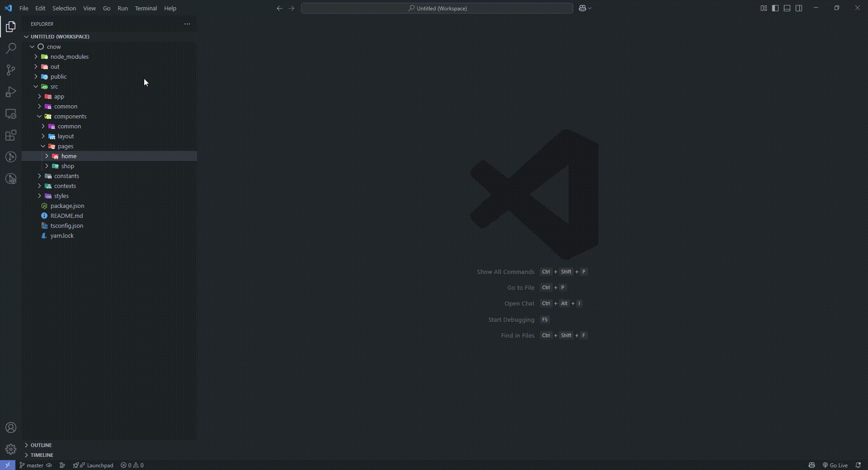Open README.md file
Image resolution: width=868 pixels, height=470 pixels.
click(x=109, y=216)
